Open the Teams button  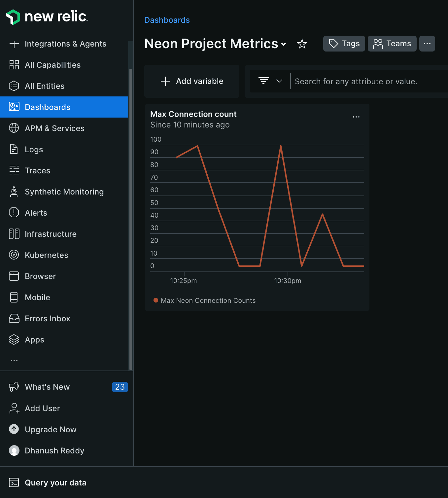[x=392, y=43]
